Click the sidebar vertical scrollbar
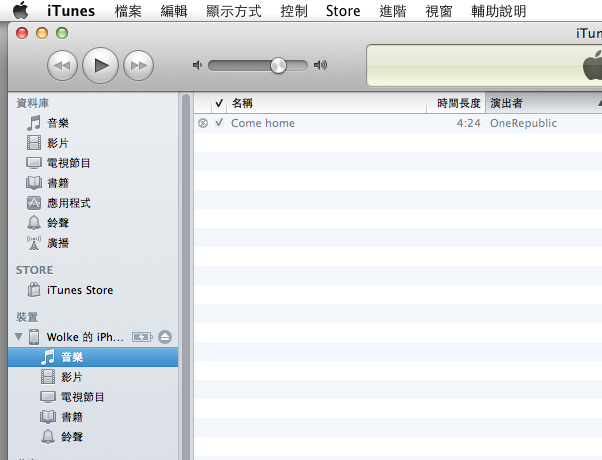Viewport: 602px width, 460px height. pos(186,276)
